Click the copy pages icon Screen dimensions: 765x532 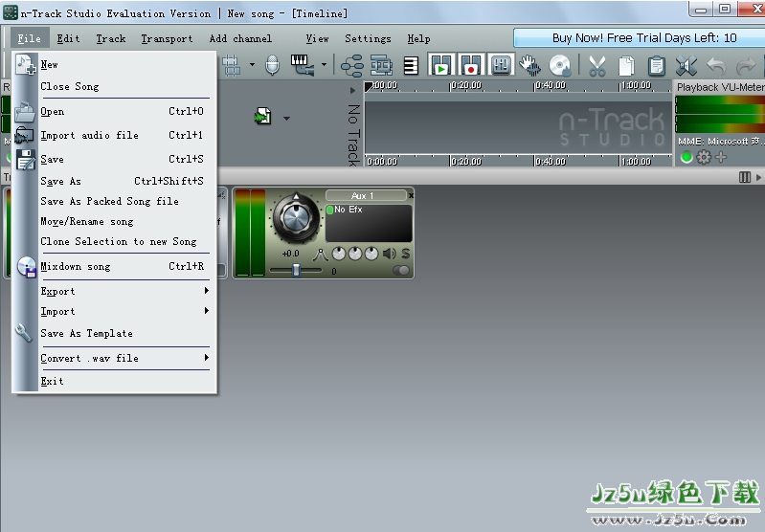(626, 66)
